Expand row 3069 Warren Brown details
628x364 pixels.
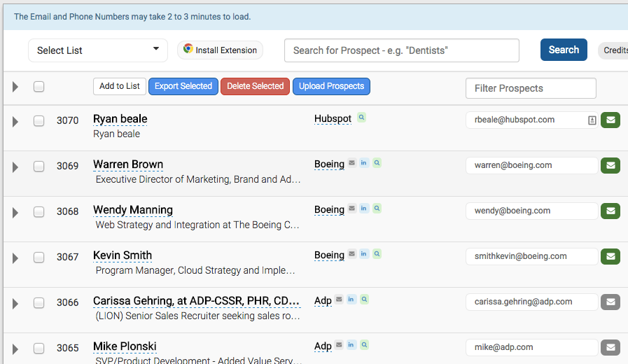[x=15, y=167]
